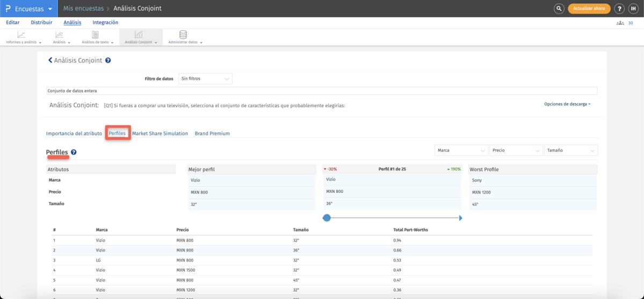Click the search magnifier icon in header

click(x=559, y=9)
